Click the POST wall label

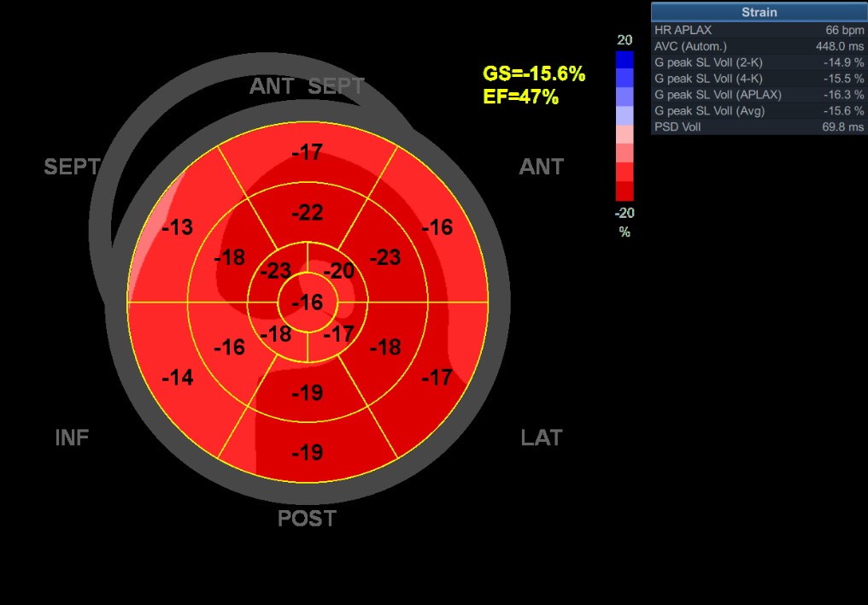tap(307, 519)
